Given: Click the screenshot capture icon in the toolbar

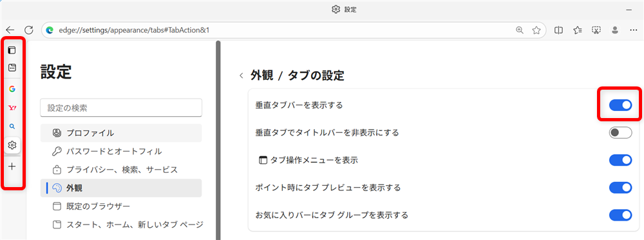Looking at the screenshot, I should (596, 30).
